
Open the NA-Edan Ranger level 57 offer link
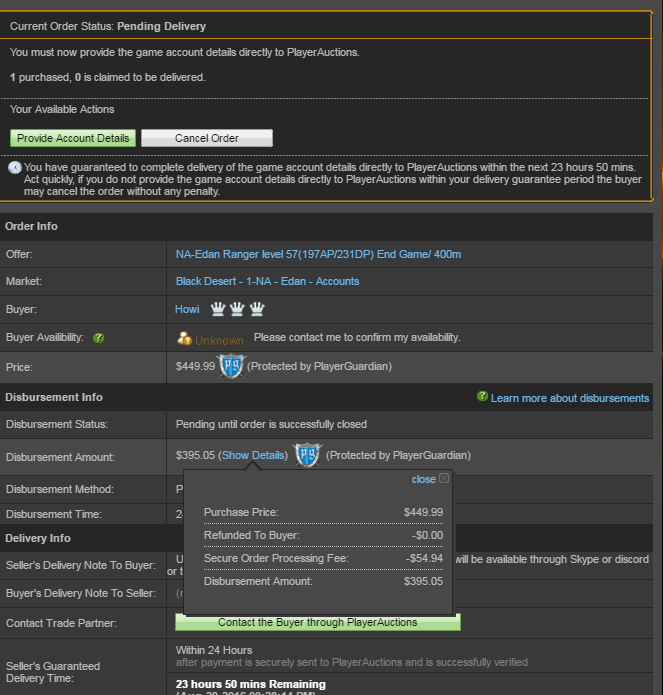(x=318, y=254)
